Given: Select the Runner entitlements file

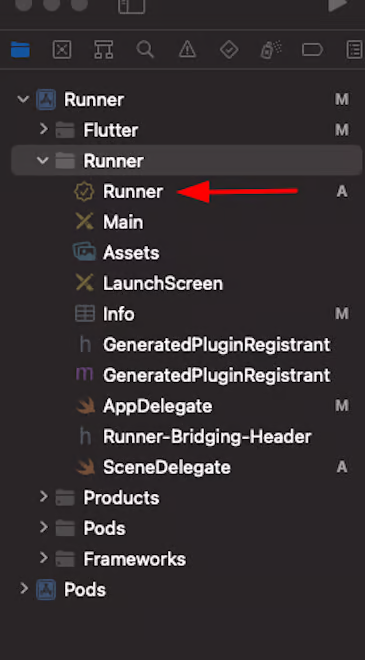Looking at the screenshot, I should [x=133, y=192].
